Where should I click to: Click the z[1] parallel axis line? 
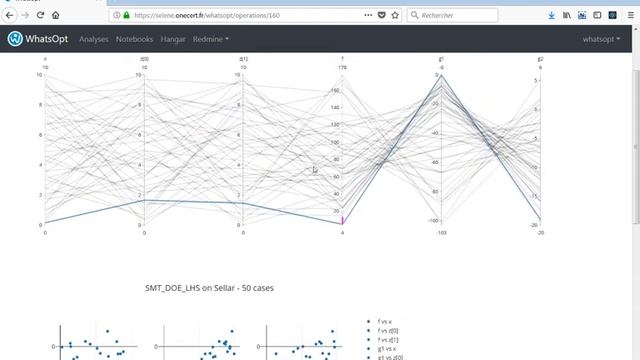(243, 150)
